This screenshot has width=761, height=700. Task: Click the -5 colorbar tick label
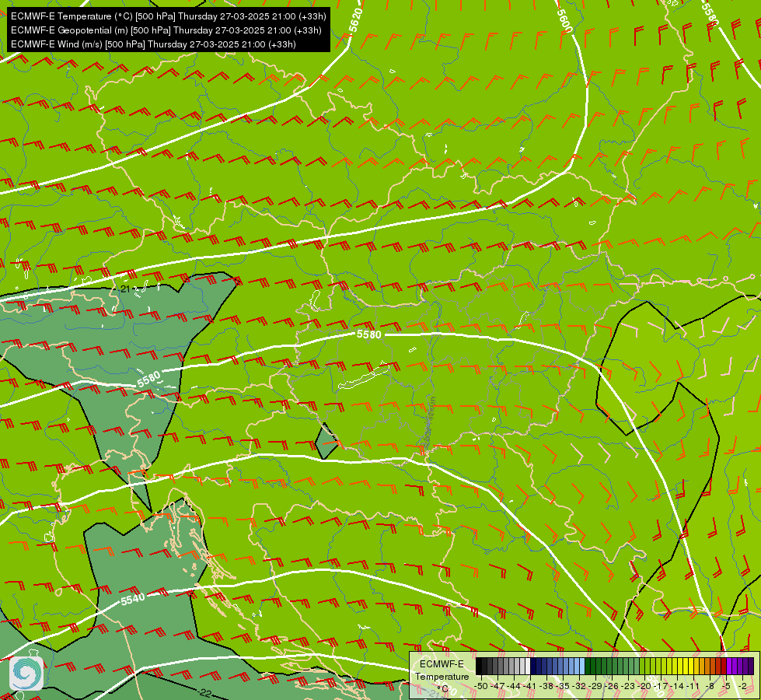[726, 686]
